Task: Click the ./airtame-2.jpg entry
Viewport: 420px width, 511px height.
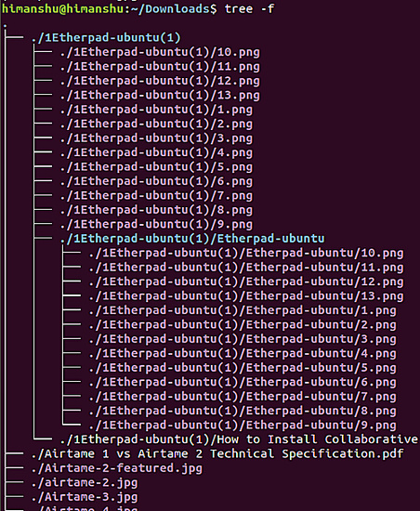Action: 85,482
